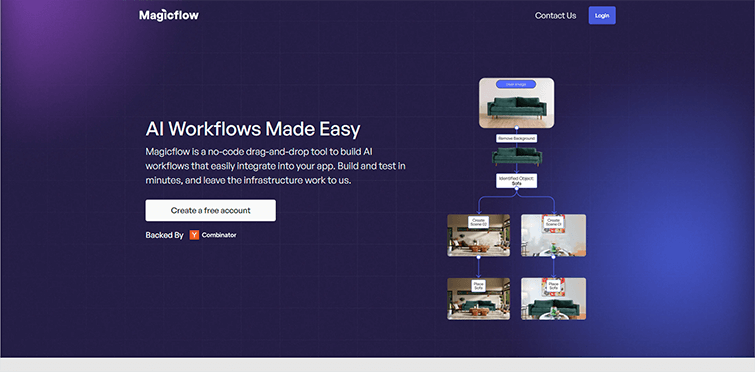Click Create a free account
The width and height of the screenshot is (755, 372).
pyautogui.click(x=210, y=210)
